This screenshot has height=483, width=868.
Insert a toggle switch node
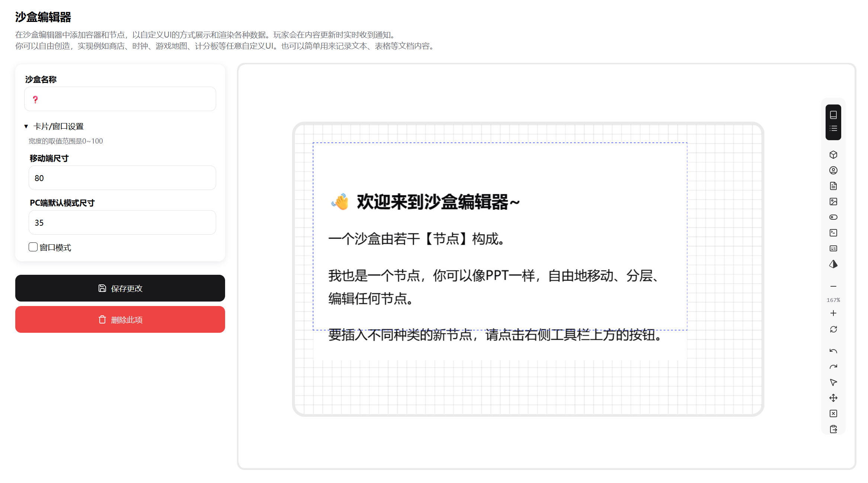click(833, 217)
